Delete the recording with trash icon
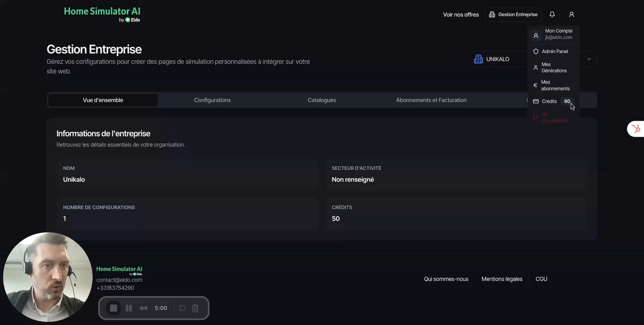This screenshot has width=644, height=325. click(x=195, y=308)
